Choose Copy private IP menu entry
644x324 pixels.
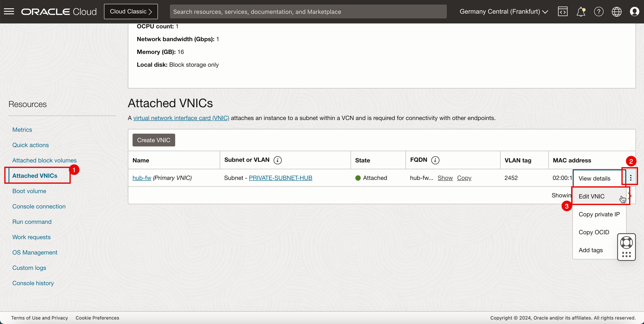pyautogui.click(x=599, y=214)
